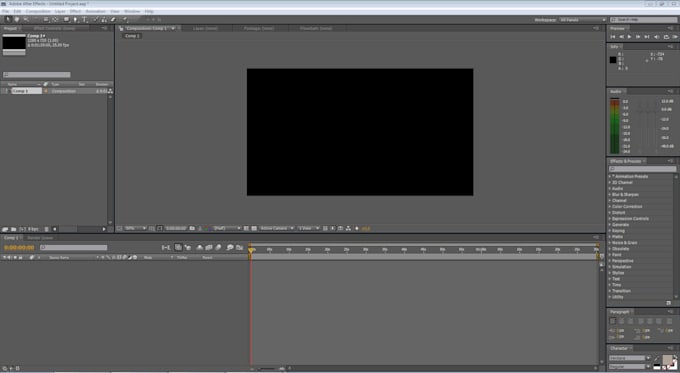
Task: Create a new folder in Project panel
Action: click(x=13, y=229)
